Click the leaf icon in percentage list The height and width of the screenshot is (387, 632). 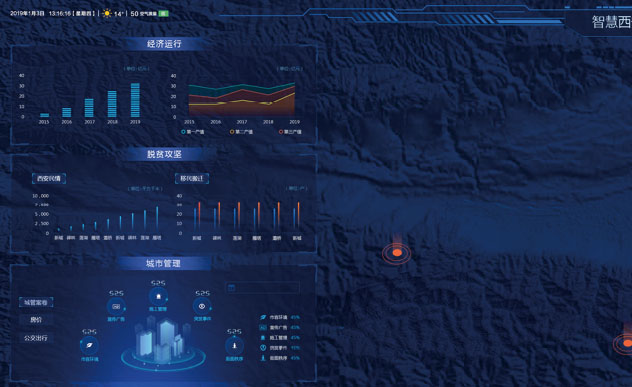point(263,317)
